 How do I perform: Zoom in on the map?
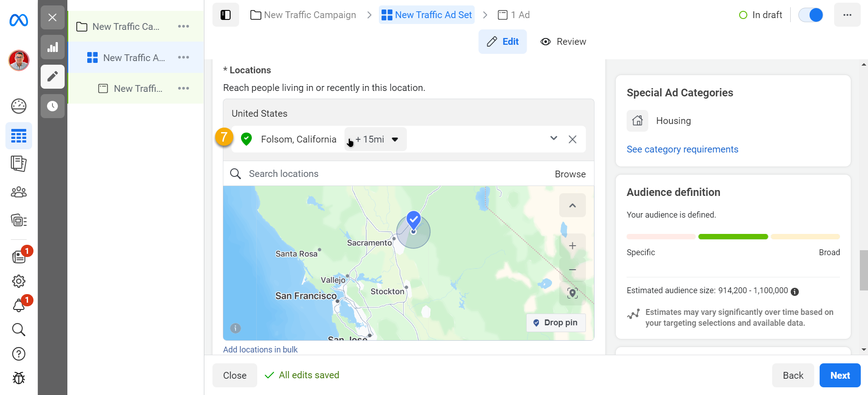[572, 246]
